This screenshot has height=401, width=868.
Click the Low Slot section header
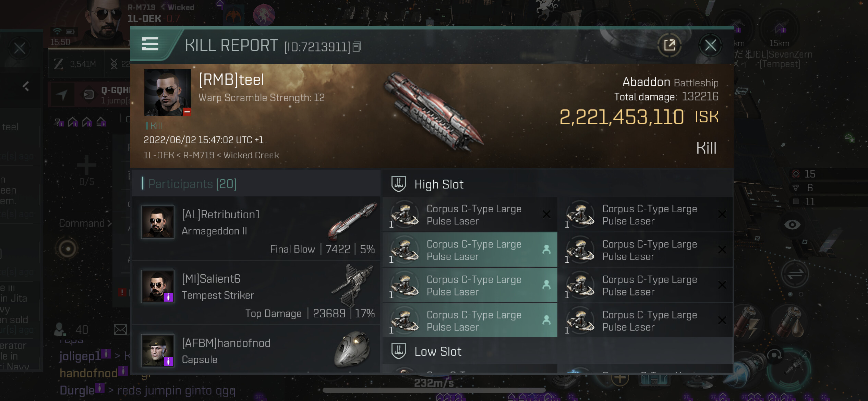pyautogui.click(x=437, y=351)
